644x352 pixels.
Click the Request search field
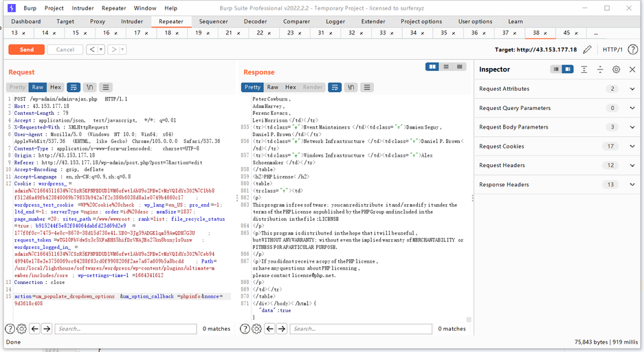pos(126,329)
